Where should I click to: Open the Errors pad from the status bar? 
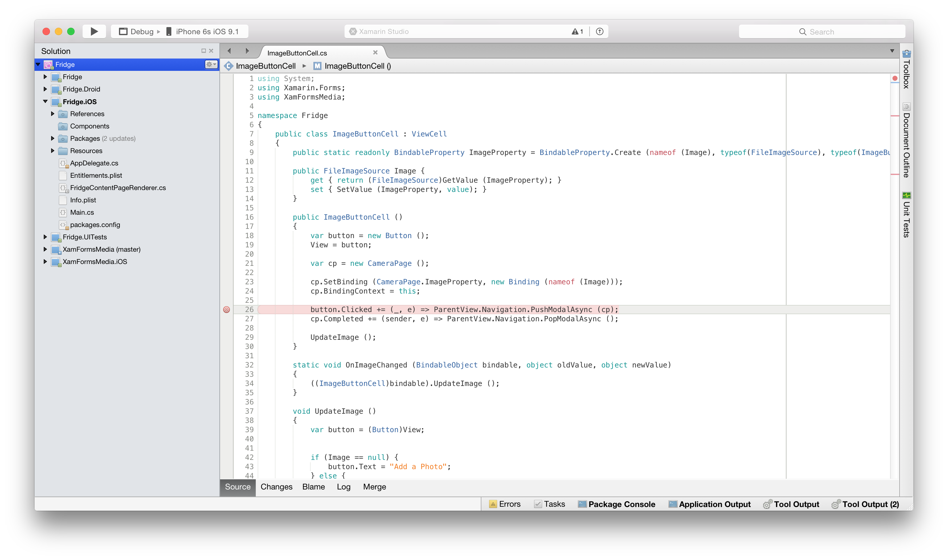pyautogui.click(x=505, y=504)
